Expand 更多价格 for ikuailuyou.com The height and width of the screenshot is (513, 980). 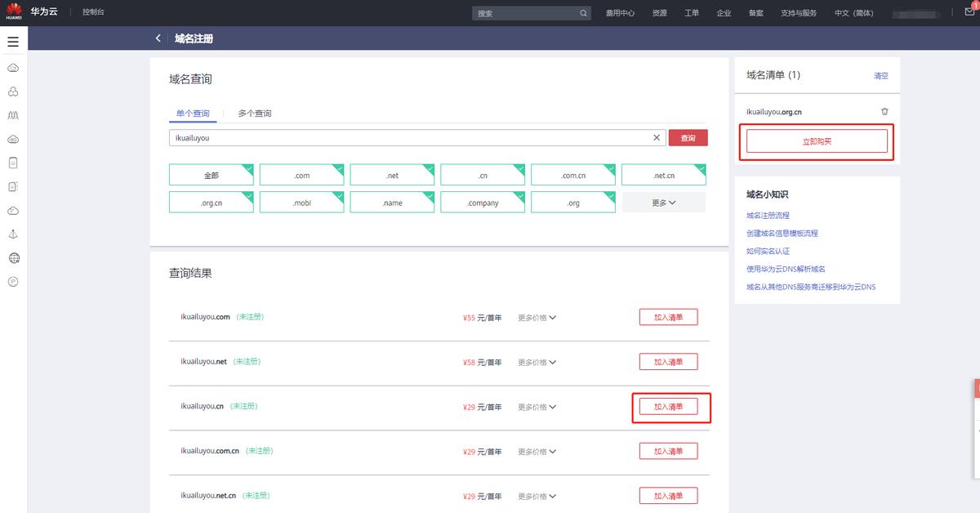coord(537,317)
